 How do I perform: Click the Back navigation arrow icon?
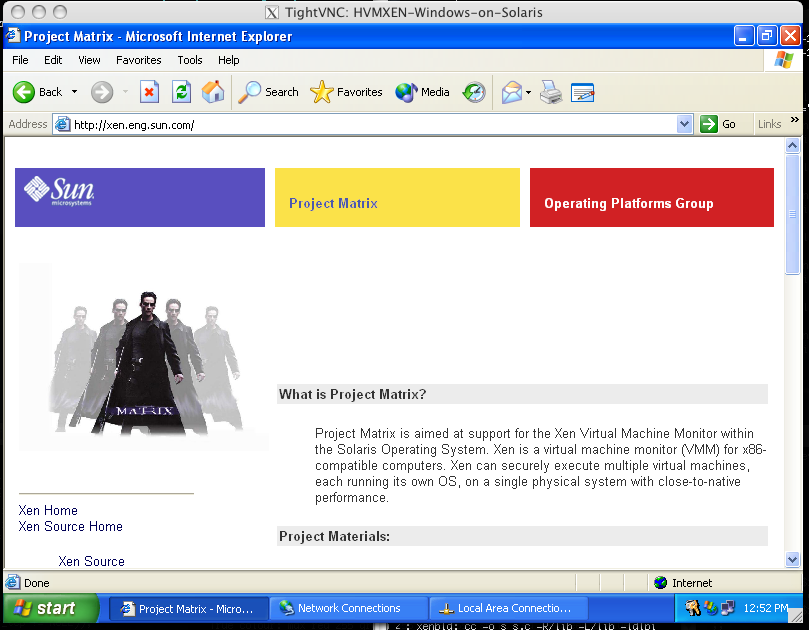24,92
